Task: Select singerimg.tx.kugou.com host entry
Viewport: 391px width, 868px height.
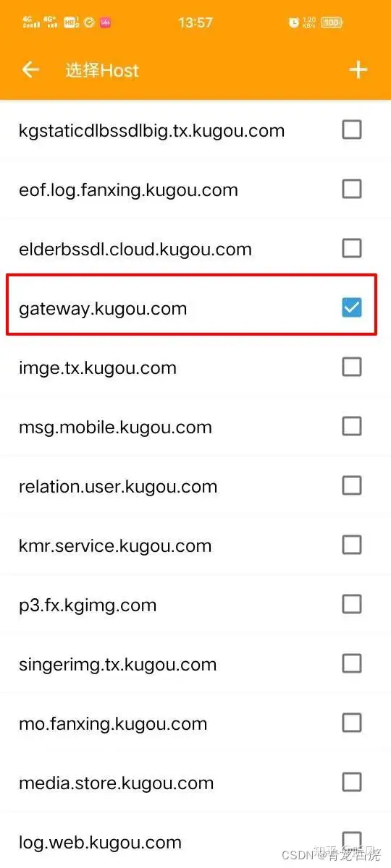Action: coord(195,664)
